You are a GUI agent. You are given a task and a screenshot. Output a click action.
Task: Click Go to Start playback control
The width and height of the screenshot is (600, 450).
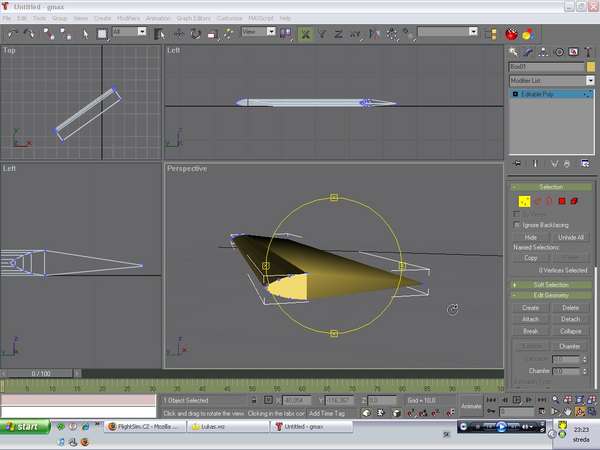(491, 400)
